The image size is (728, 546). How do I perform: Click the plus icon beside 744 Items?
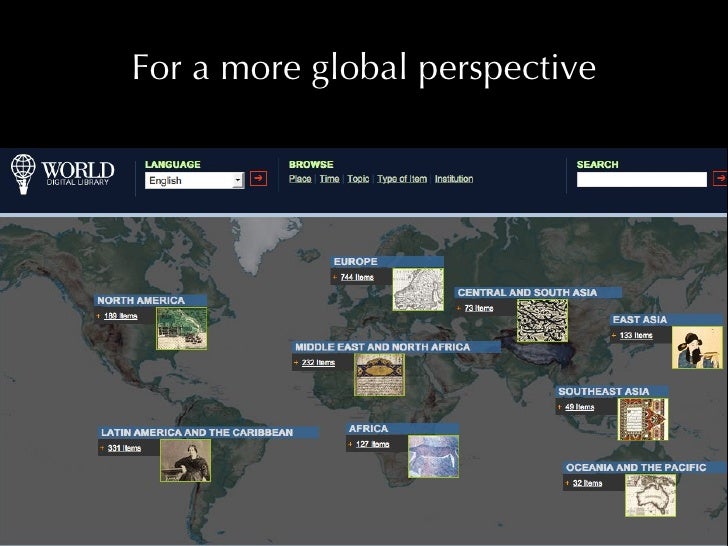(x=335, y=277)
